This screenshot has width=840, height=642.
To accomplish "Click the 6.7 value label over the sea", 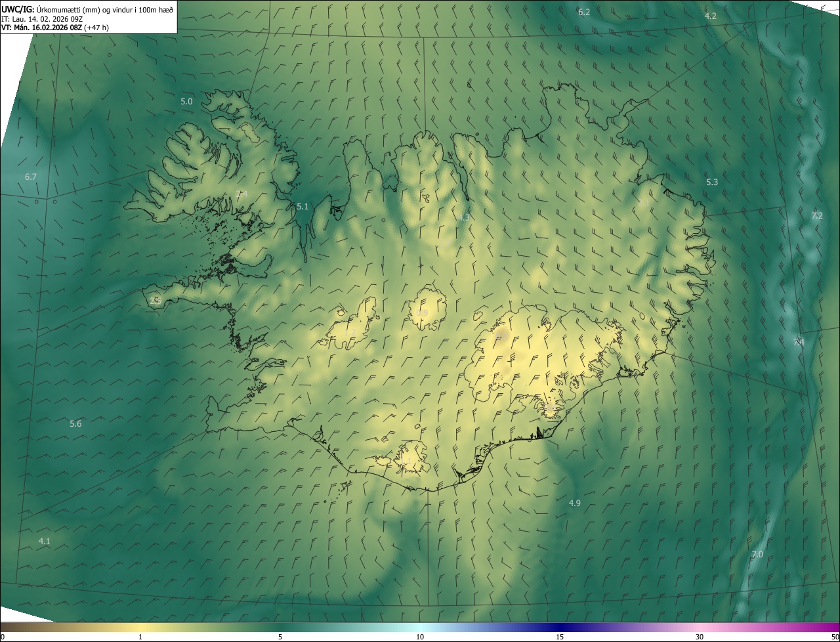I will 31,177.
